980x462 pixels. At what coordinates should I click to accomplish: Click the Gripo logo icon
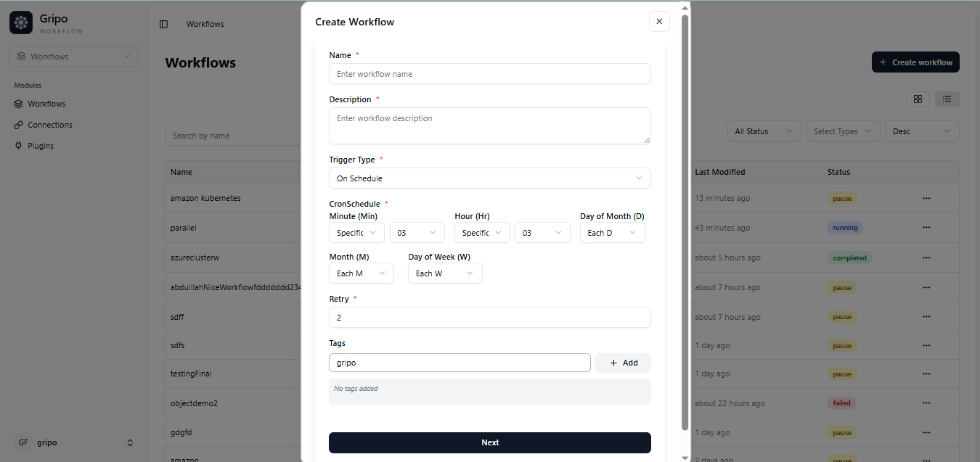pyautogui.click(x=21, y=22)
